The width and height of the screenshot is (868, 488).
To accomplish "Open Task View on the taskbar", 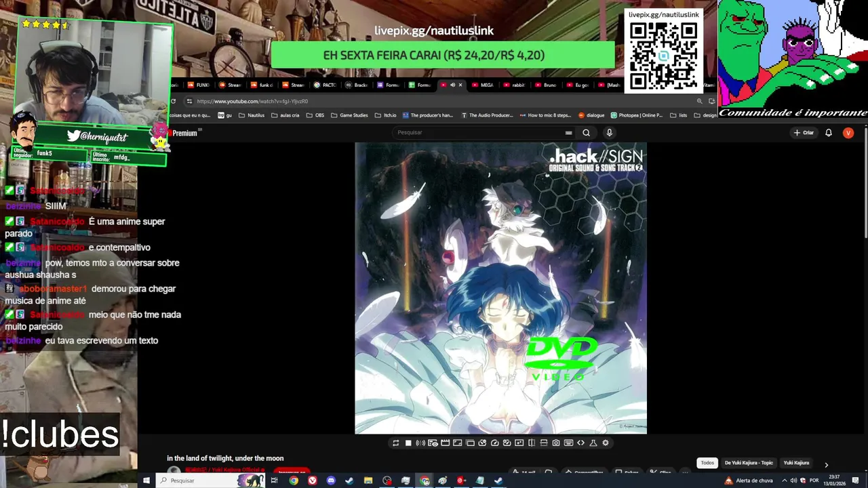I will (274, 481).
